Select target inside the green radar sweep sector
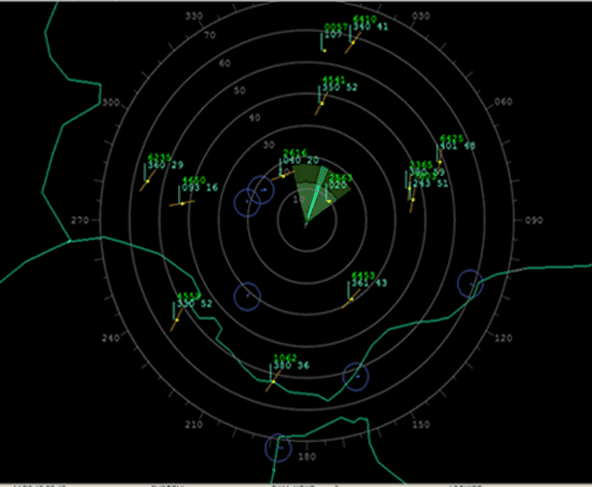This screenshot has height=487, width=592. [329, 201]
